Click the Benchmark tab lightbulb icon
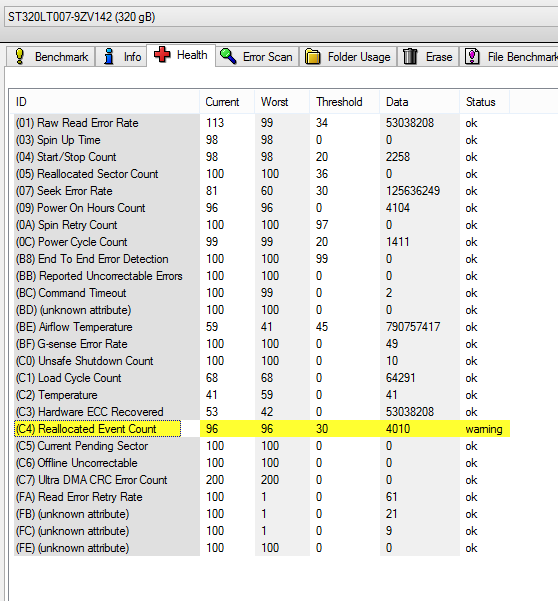The width and height of the screenshot is (558, 601). point(20,56)
